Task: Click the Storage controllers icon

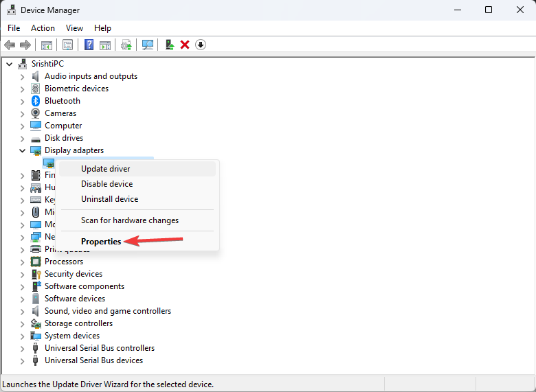Action: click(36, 323)
